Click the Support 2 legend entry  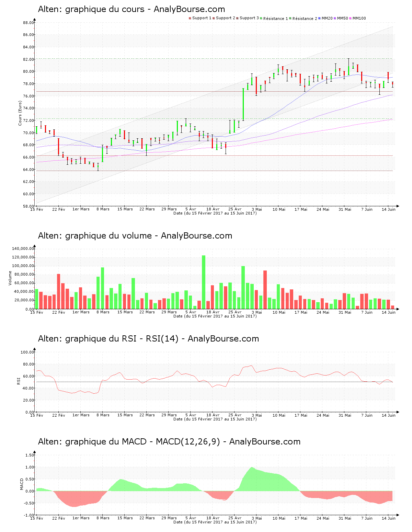pos(224,18)
